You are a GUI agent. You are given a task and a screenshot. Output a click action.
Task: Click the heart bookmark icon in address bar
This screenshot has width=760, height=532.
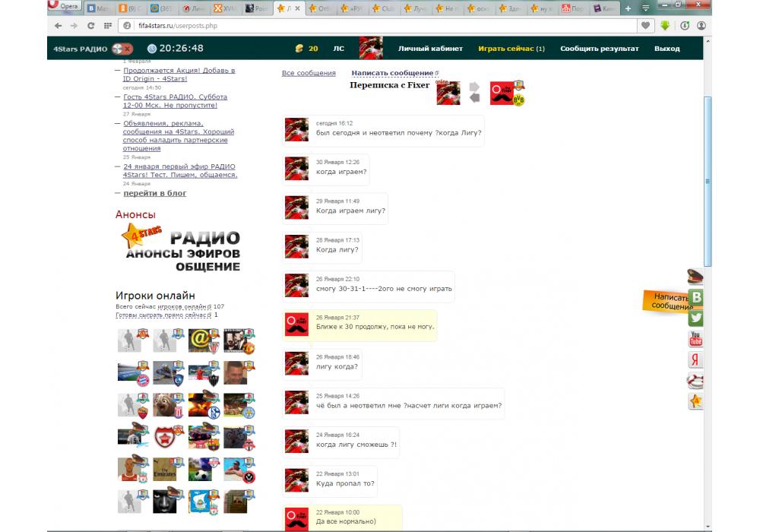(645, 26)
